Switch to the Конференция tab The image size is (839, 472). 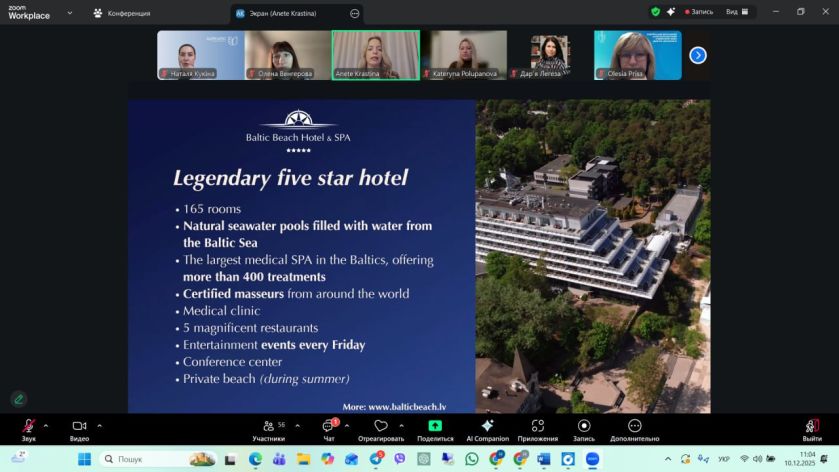pos(122,13)
